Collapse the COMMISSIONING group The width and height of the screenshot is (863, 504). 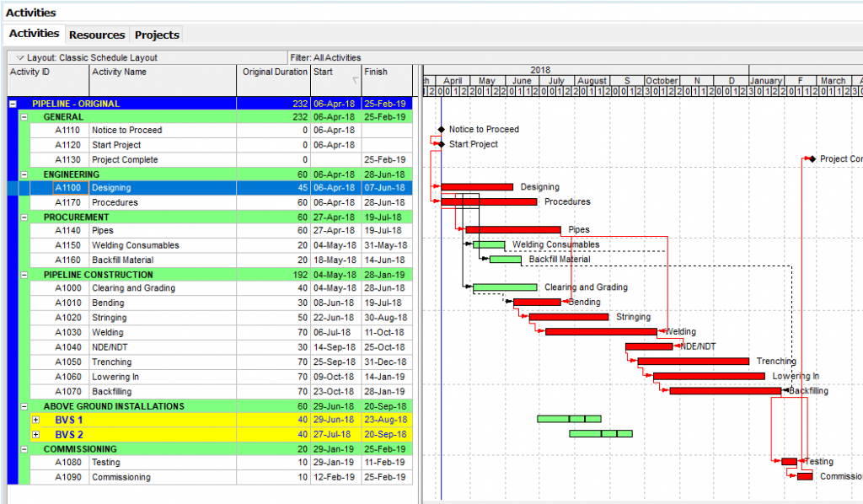pos(23,448)
